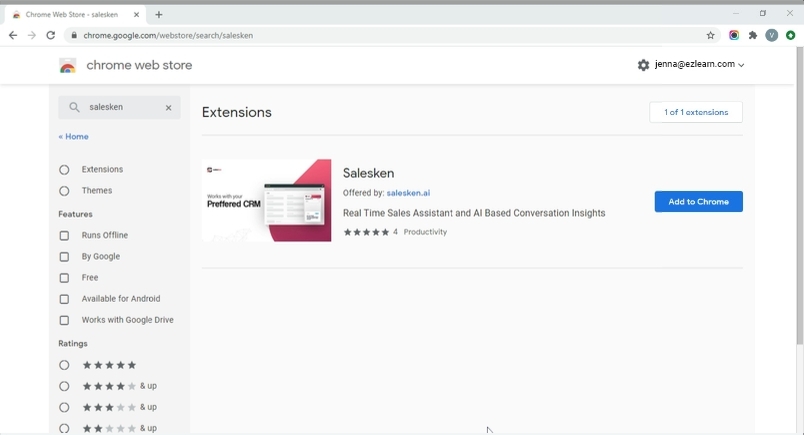Open the Productivity category link
Screen dimensions: 804x435
tap(425, 232)
